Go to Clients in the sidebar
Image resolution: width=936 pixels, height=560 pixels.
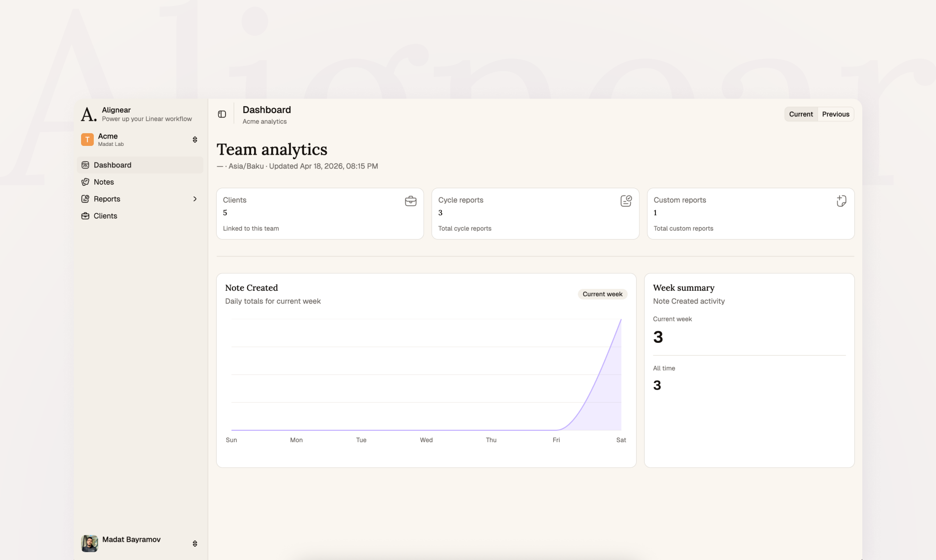coord(140,216)
